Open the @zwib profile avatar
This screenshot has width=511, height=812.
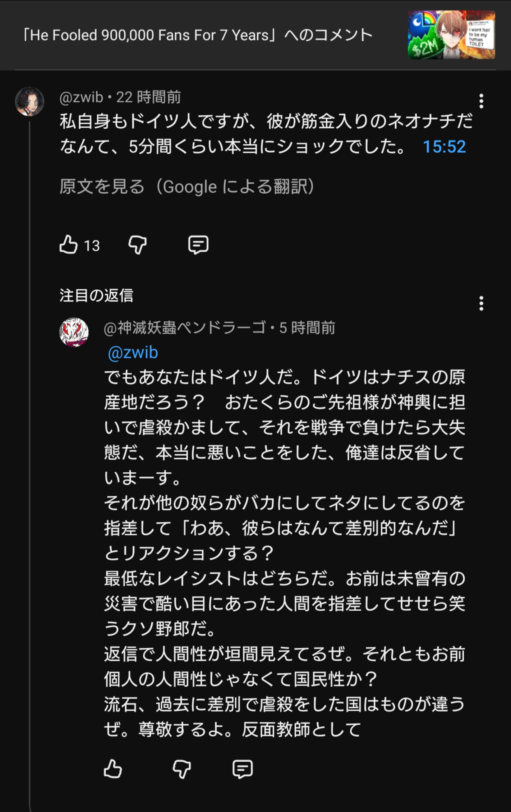(30, 102)
